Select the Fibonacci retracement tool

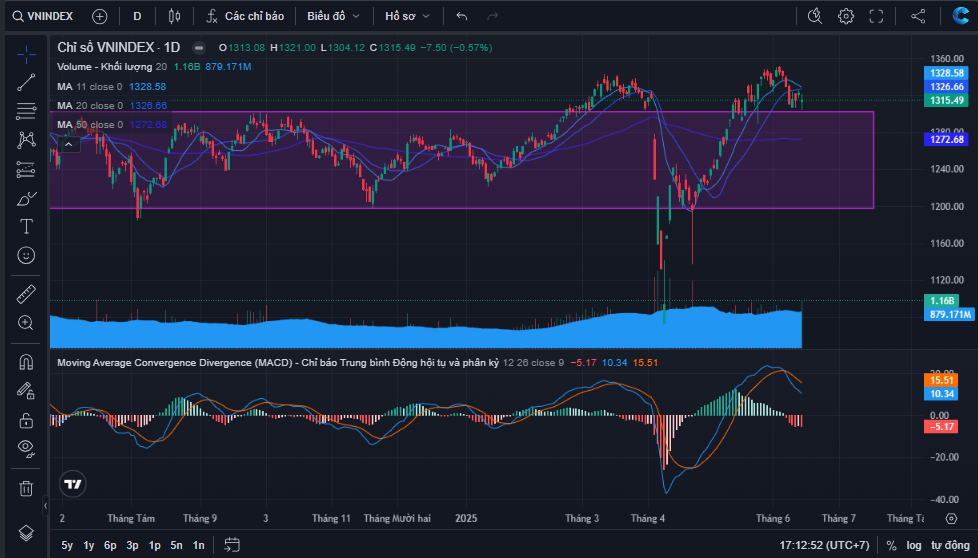pos(26,112)
